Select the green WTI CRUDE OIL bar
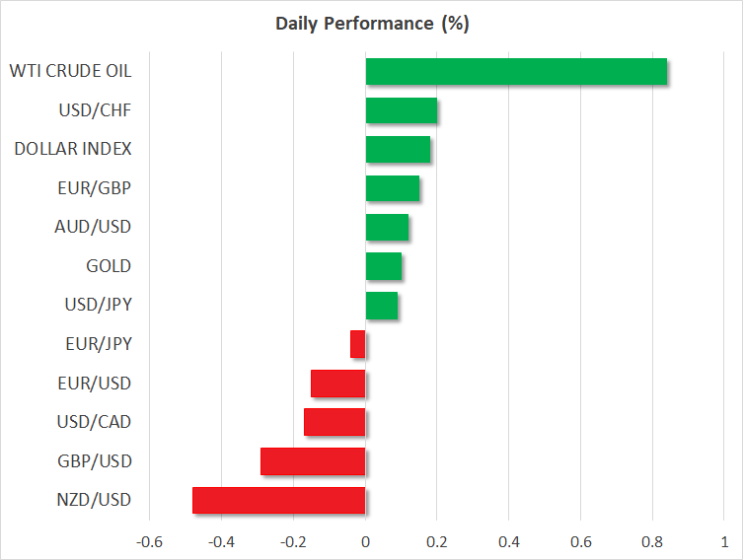This screenshot has width=743, height=560. [x=516, y=72]
